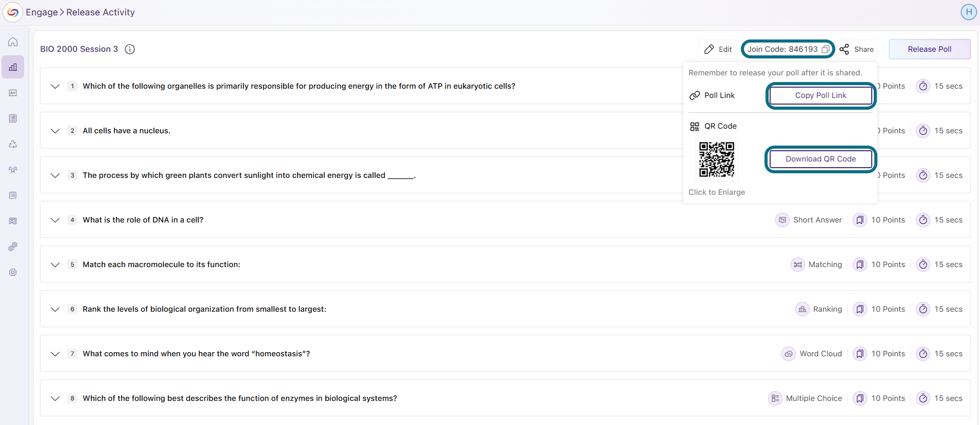Click the app logo in the top-left corner
980x425 pixels.
point(13,12)
